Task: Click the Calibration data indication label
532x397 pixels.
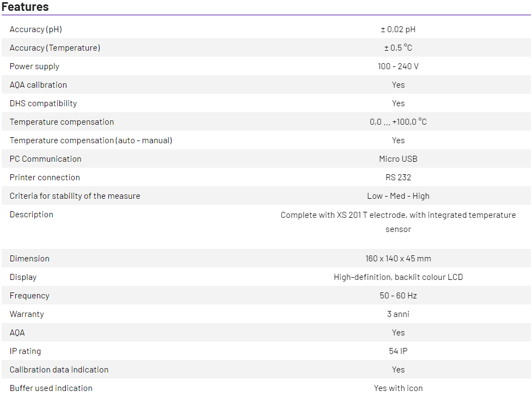Action: [x=59, y=370]
